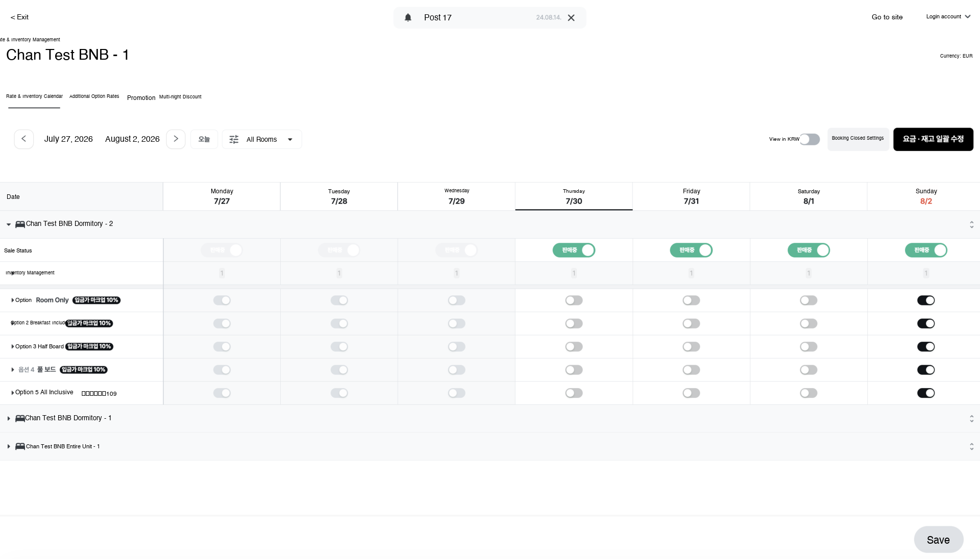Toggle Option 3 Half Board switch for Friday 7/31

[x=691, y=347]
